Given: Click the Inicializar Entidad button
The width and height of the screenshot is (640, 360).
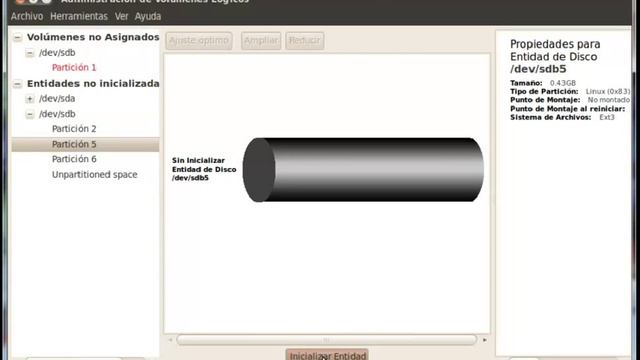Looking at the screenshot, I should click(327, 355).
